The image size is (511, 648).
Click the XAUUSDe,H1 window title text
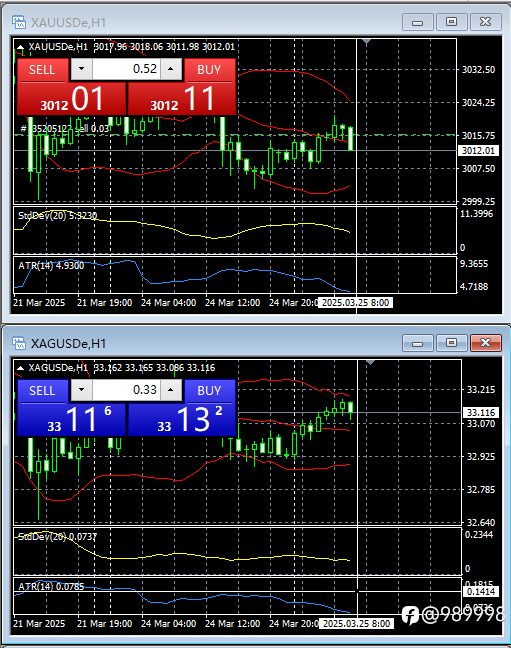69,22
